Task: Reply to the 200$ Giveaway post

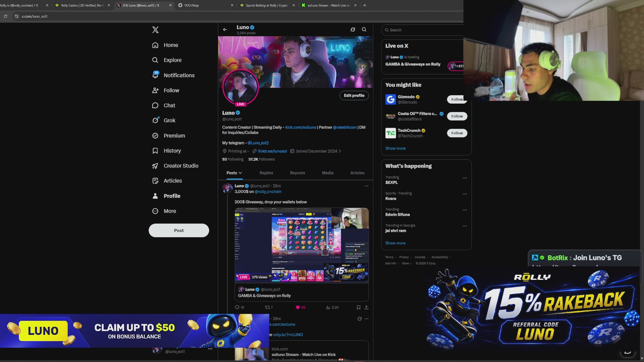Action: click(x=239, y=307)
